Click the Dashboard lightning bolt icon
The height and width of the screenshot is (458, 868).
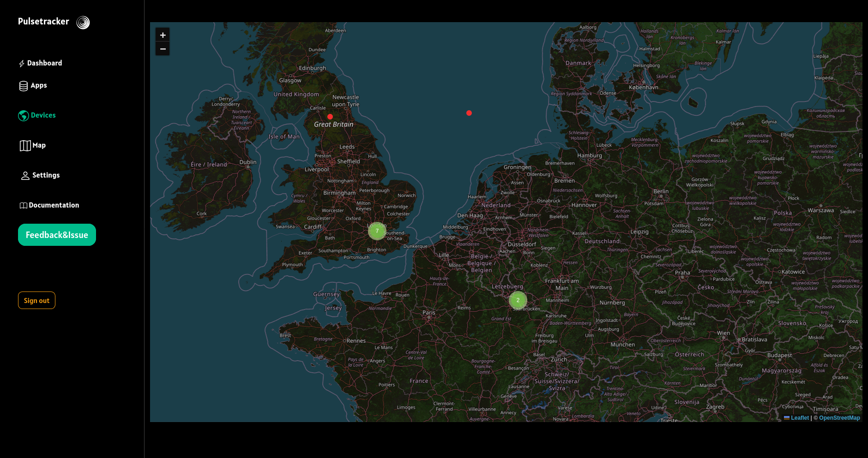(22, 64)
